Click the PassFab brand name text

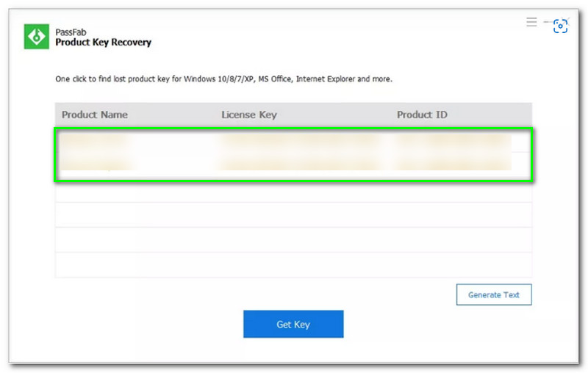tap(70, 31)
